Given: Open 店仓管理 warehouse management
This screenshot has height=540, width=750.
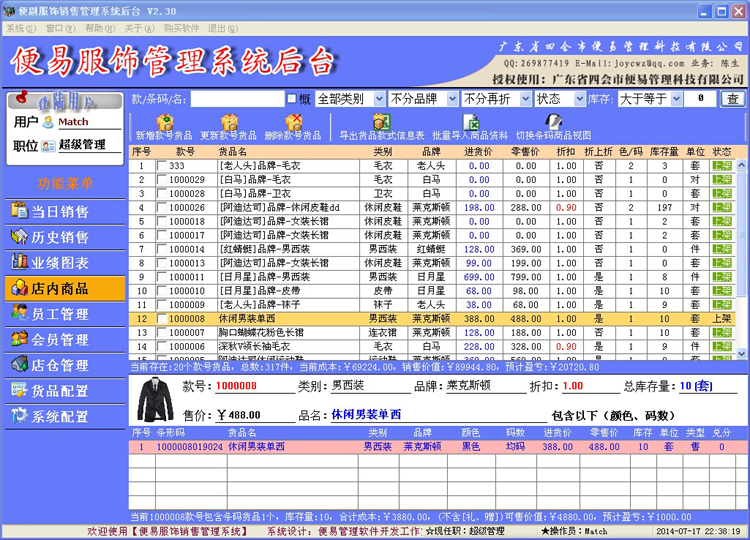Looking at the screenshot, I should tap(65, 365).
